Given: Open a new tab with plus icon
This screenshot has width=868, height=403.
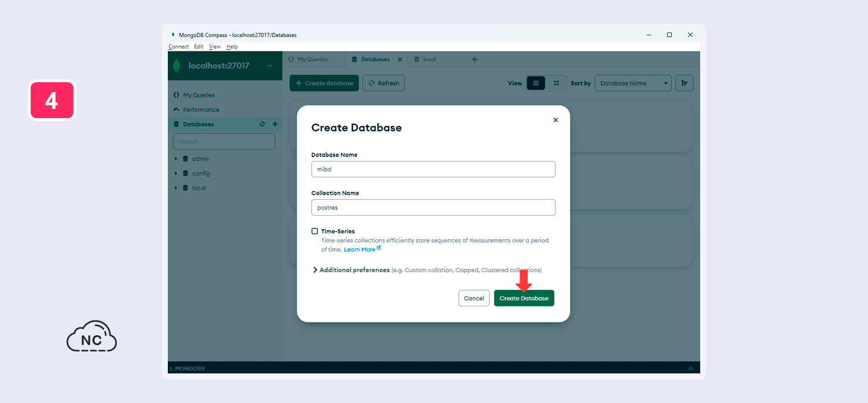Looking at the screenshot, I should click(x=475, y=60).
